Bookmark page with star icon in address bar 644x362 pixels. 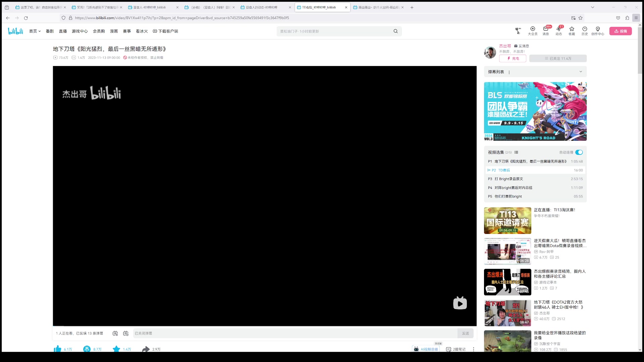pyautogui.click(x=581, y=18)
